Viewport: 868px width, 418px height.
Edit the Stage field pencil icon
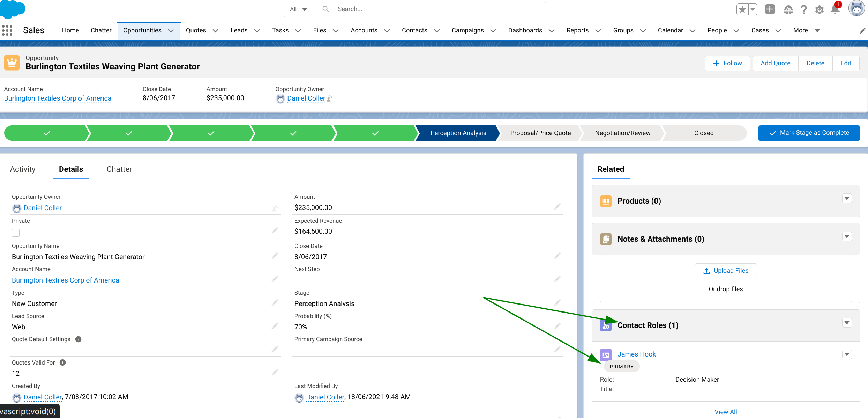pos(558,302)
